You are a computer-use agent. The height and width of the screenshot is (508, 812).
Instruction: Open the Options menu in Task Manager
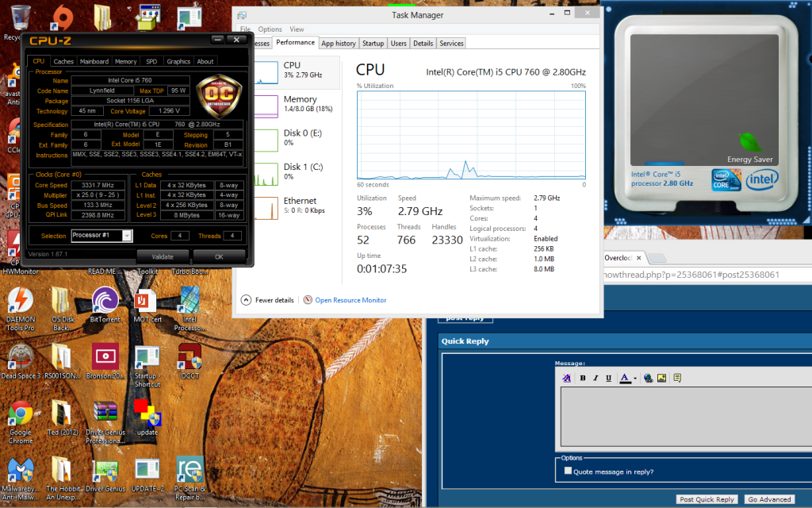[270, 29]
